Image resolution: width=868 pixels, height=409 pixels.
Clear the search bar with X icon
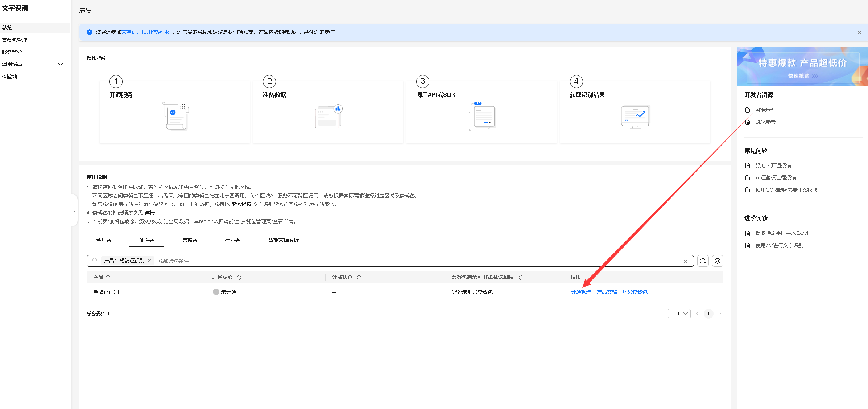click(685, 261)
